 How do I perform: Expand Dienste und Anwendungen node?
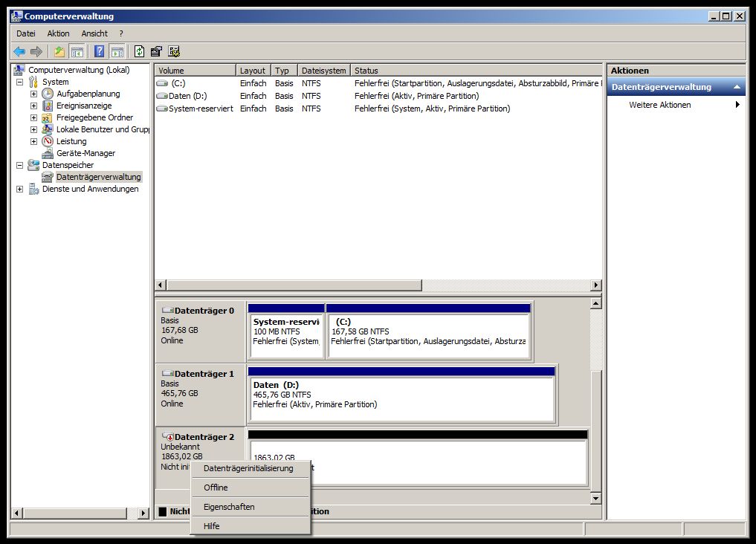pyautogui.click(x=20, y=189)
